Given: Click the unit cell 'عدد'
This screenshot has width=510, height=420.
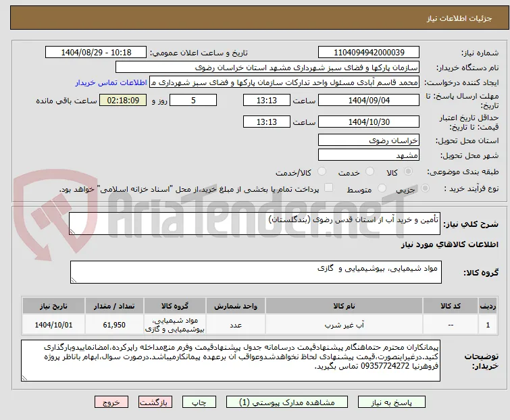Looking at the screenshot, I should coord(236,325).
